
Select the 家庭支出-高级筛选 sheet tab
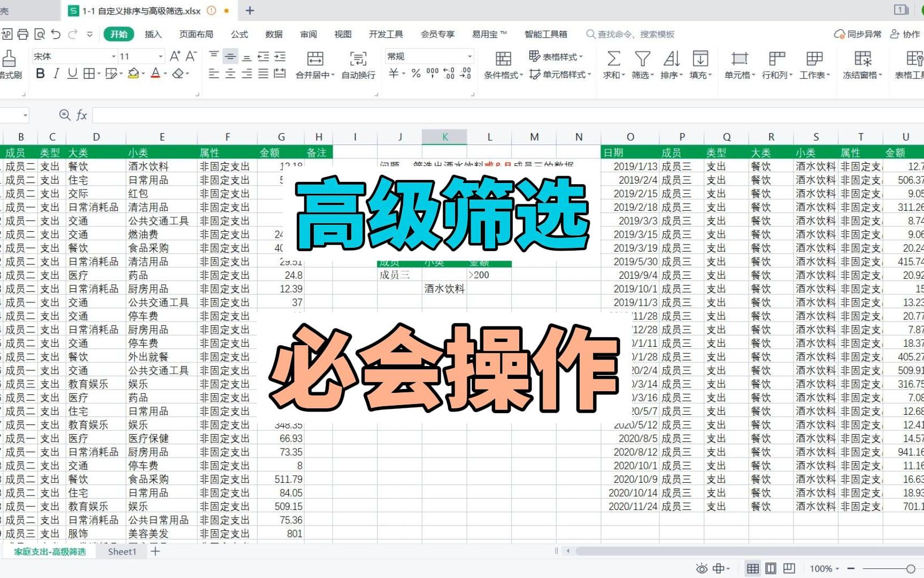[50, 552]
